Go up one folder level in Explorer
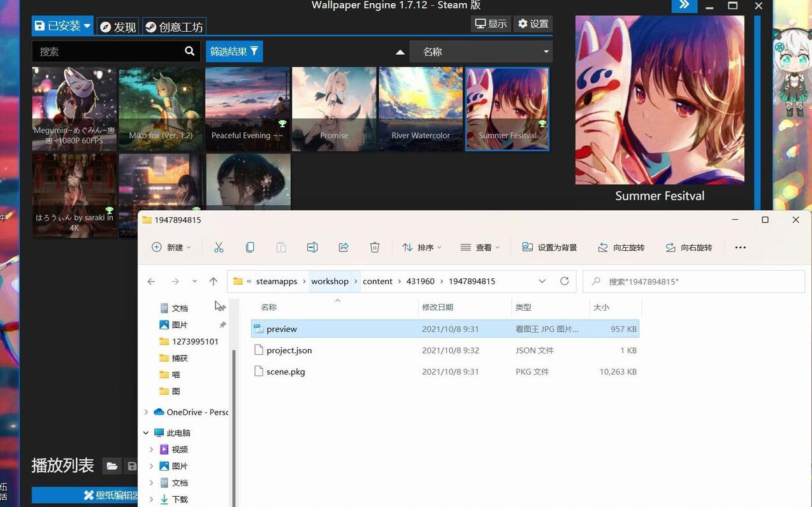This screenshot has width=812, height=507. tap(214, 281)
